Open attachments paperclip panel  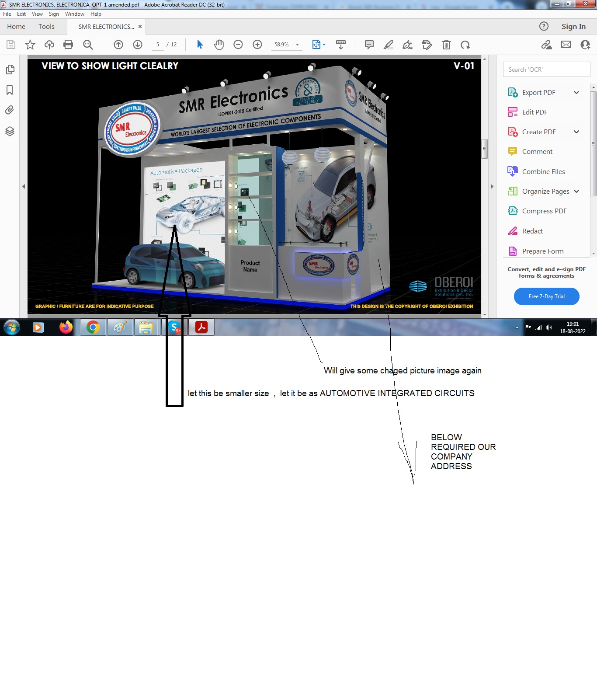10,110
